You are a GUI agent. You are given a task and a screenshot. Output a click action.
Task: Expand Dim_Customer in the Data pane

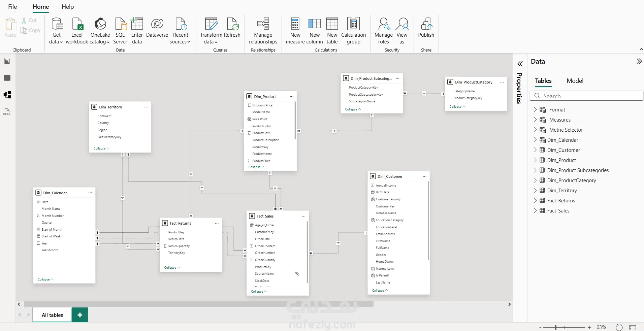535,150
